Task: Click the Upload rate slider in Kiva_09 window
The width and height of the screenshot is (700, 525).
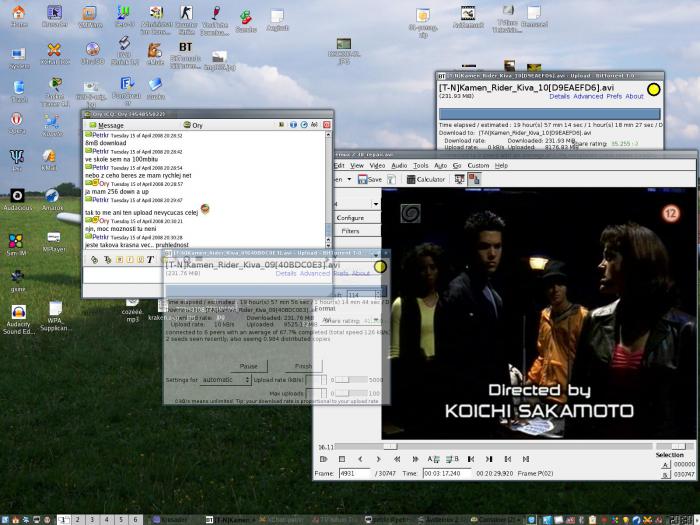Action: tap(351, 380)
